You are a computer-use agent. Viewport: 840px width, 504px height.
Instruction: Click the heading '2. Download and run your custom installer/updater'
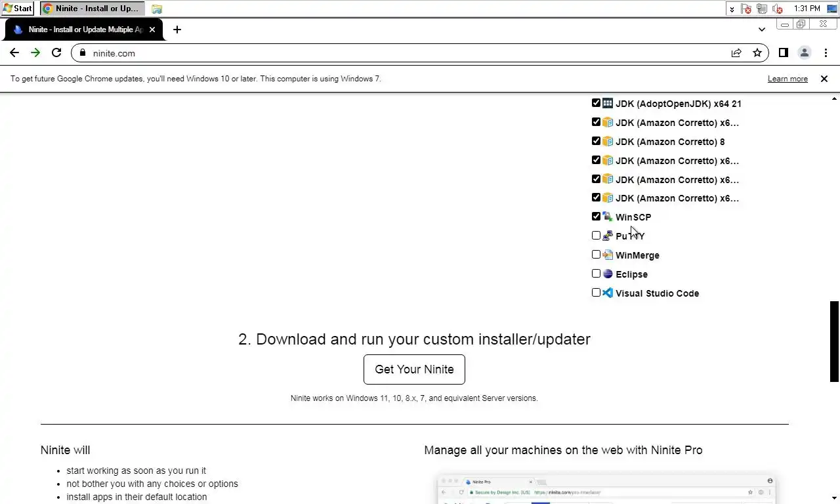(414, 339)
